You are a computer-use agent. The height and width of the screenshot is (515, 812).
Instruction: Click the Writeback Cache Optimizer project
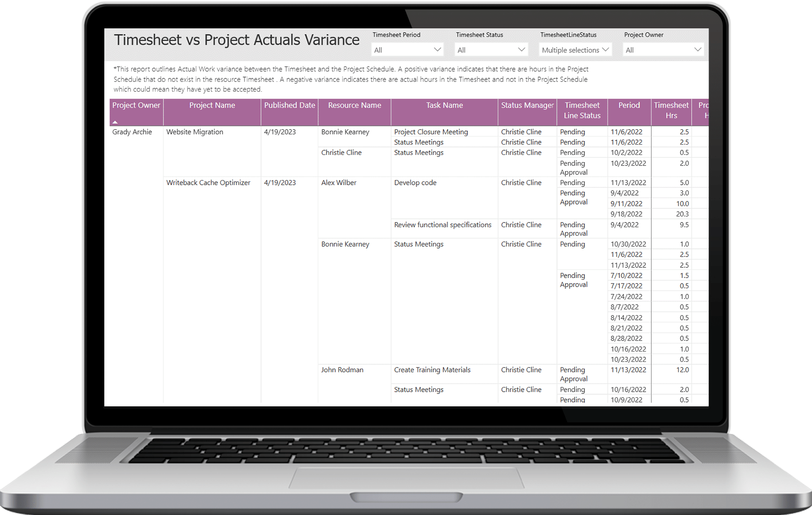(208, 183)
